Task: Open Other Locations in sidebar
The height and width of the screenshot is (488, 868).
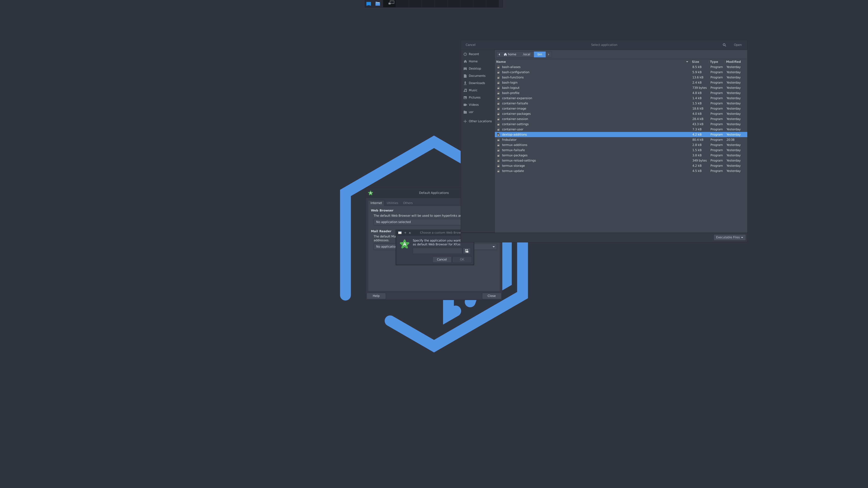Action: click(x=480, y=121)
